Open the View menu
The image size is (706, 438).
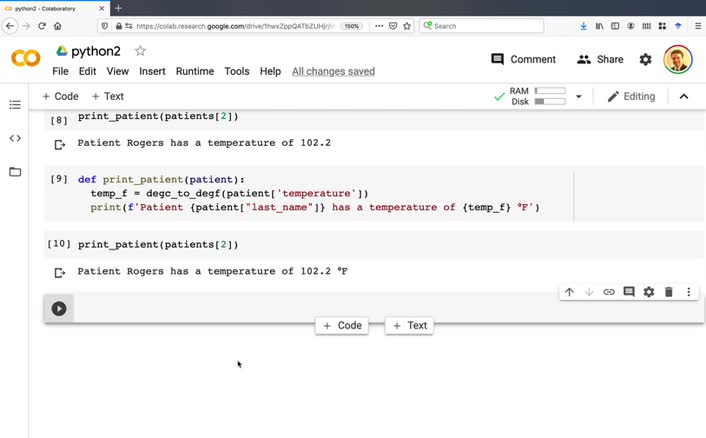(x=118, y=71)
